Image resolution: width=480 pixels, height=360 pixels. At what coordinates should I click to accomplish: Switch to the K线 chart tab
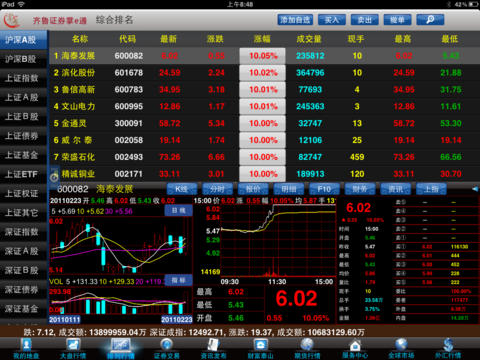coord(182,189)
